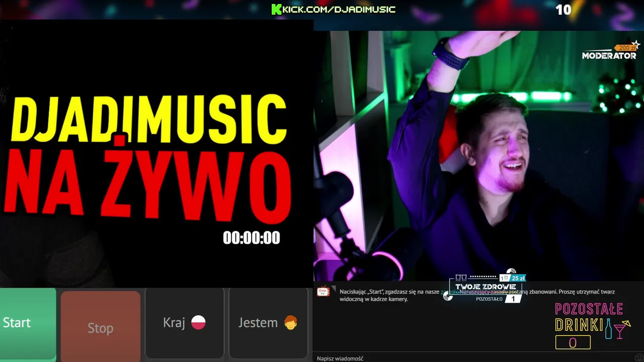Open the Jestem gender selector
This screenshot has width=644, height=362.
268,323
